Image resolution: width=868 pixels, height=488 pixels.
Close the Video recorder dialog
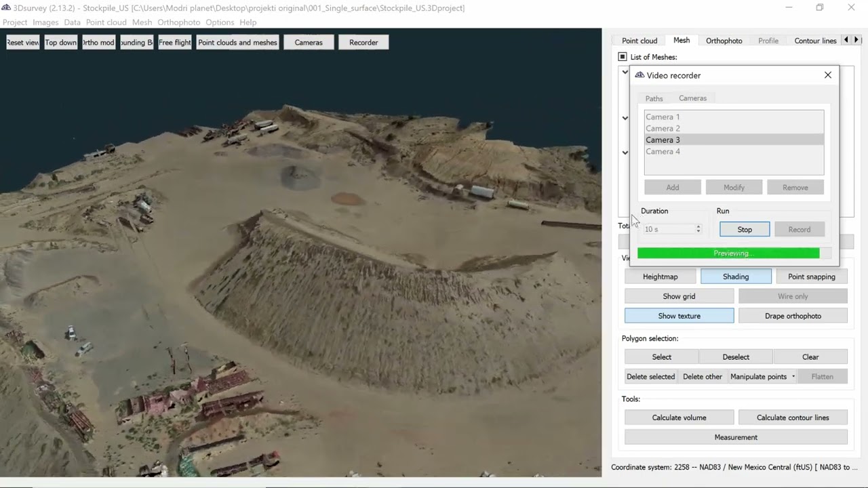(x=827, y=75)
